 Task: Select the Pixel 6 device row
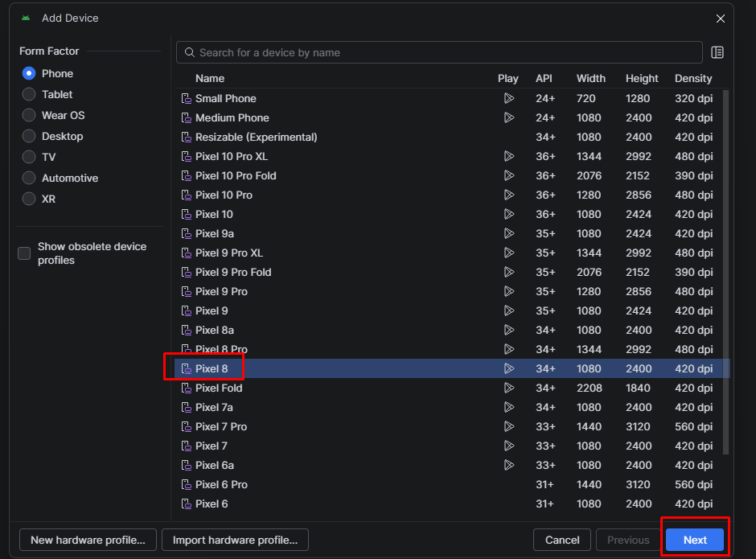(x=452, y=504)
